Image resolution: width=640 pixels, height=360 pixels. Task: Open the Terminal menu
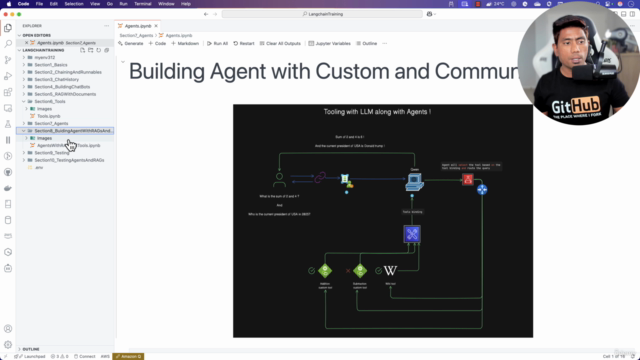142,4
